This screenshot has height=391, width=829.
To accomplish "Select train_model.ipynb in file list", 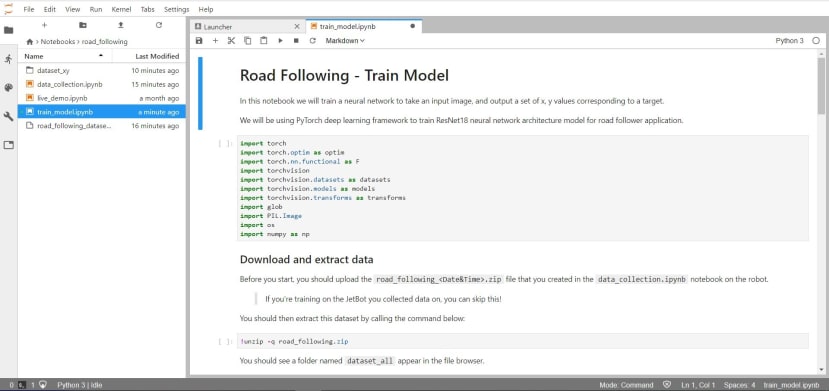I will pos(102,111).
